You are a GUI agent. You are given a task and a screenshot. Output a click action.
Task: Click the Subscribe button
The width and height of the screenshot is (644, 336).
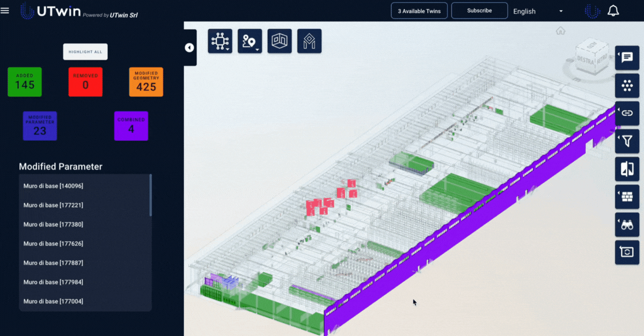pos(479,11)
